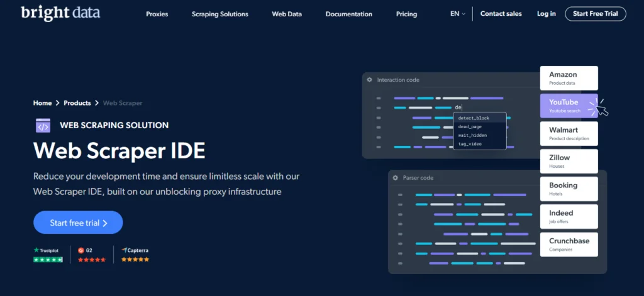Click the Parser code gear icon
The image size is (644, 296).
pyautogui.click(x=395, y=178)
